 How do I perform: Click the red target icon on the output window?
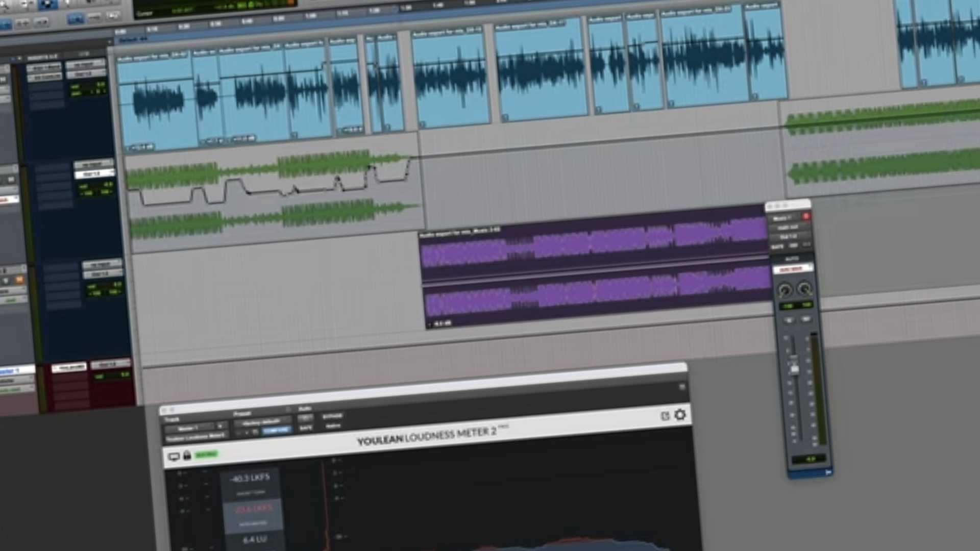[x=806, y=216]
